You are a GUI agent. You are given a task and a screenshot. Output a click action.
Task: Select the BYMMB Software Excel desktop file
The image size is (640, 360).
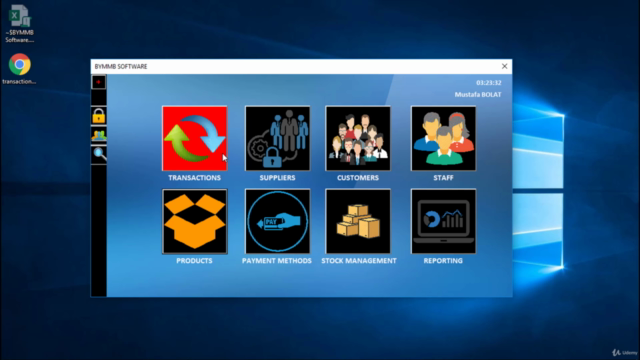[x=20, y=24]
